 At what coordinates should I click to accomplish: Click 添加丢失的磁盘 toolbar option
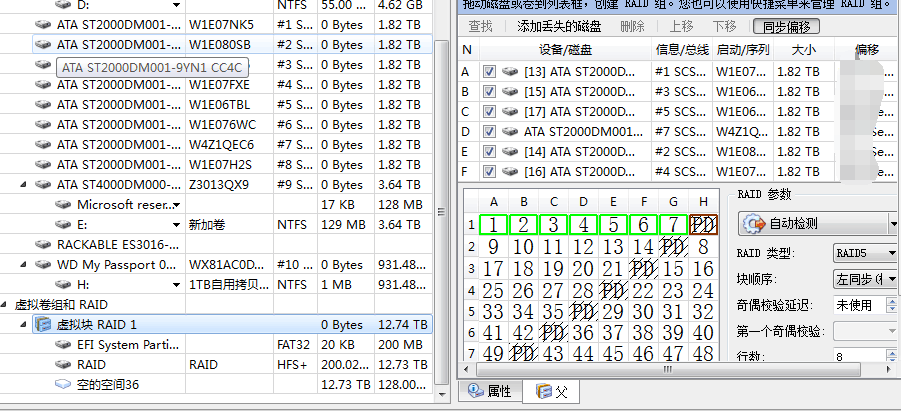(x=559, y=27)
